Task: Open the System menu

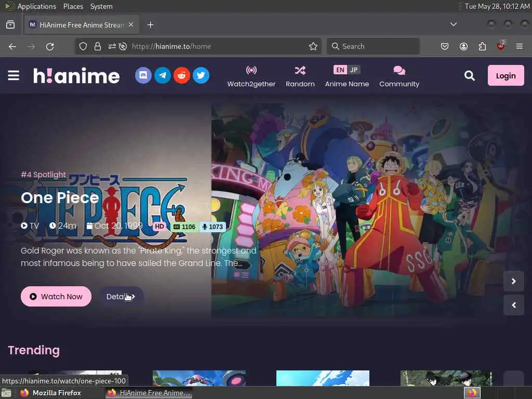Action: point(101,6)
